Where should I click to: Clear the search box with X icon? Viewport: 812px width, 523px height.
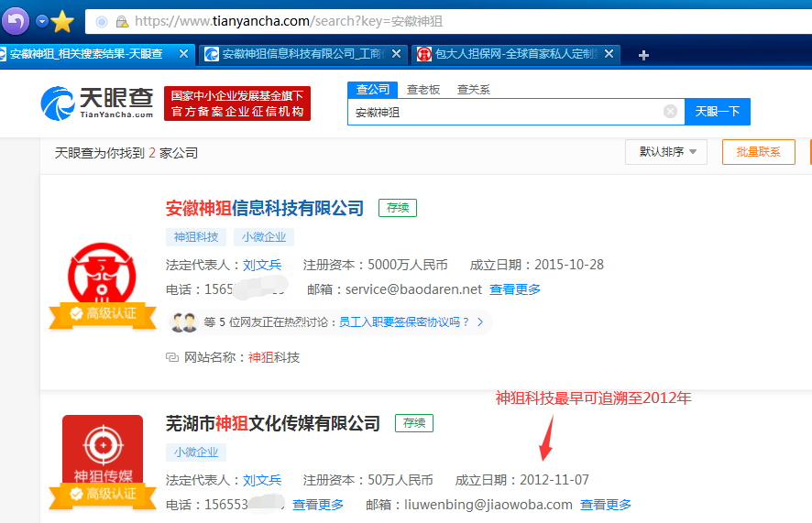pos(670,112)
